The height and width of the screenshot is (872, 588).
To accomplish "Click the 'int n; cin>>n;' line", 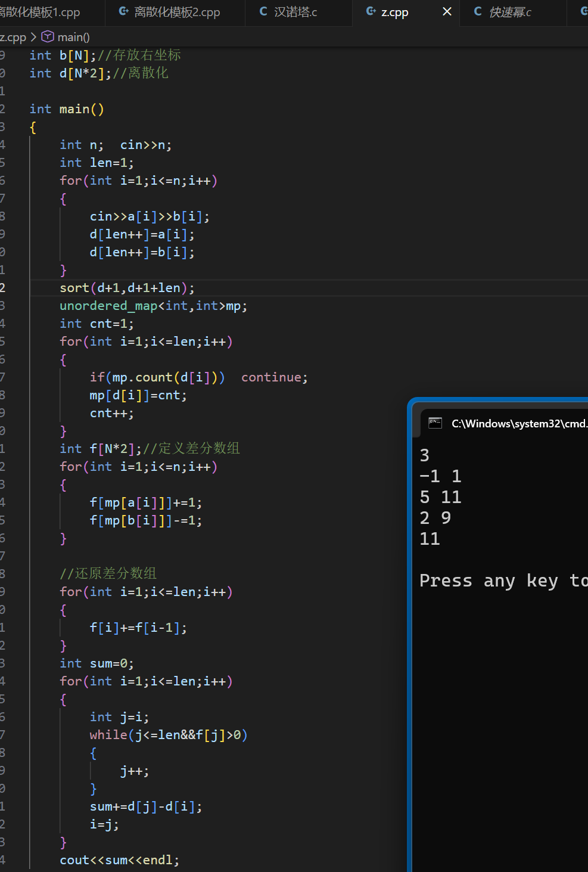I will (x=116, y=145).
